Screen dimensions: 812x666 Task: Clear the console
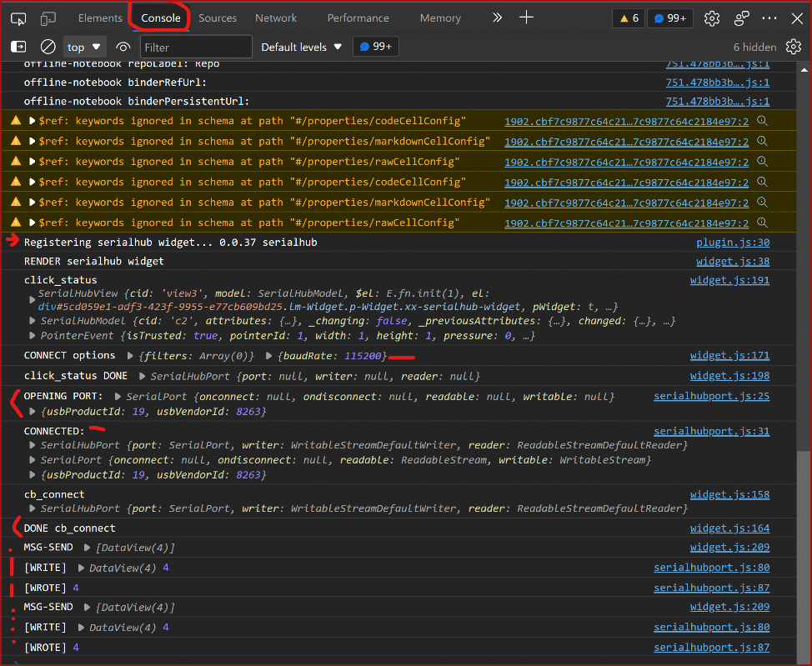48,48
